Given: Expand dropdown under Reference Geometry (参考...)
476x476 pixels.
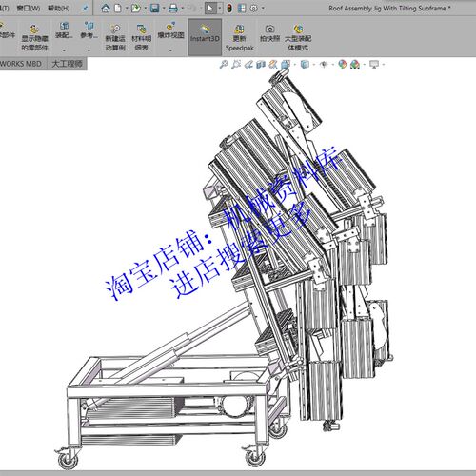Looking at the screenshot, I should (89, 50).
